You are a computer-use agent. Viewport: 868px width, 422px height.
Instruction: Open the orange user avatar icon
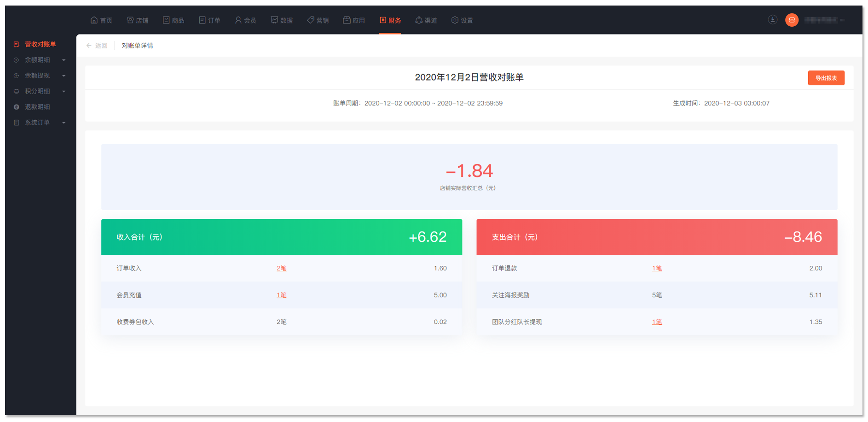(x=792, y=20)
